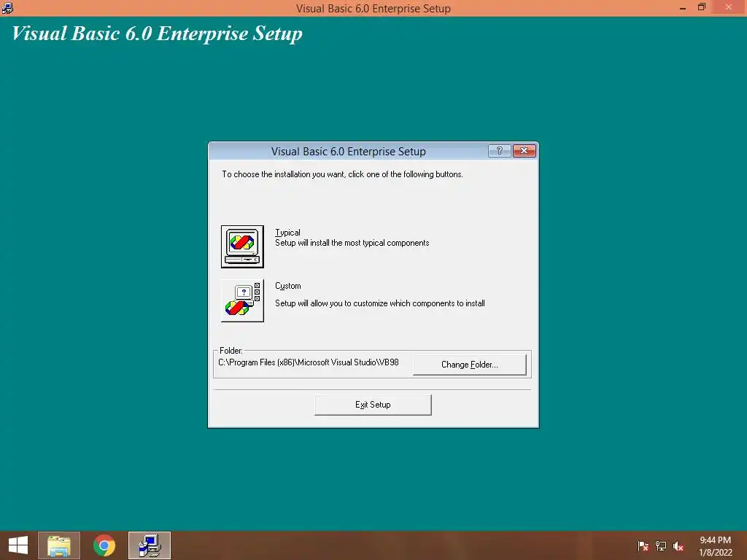Select the install folder path text

[x=309, y=362]
